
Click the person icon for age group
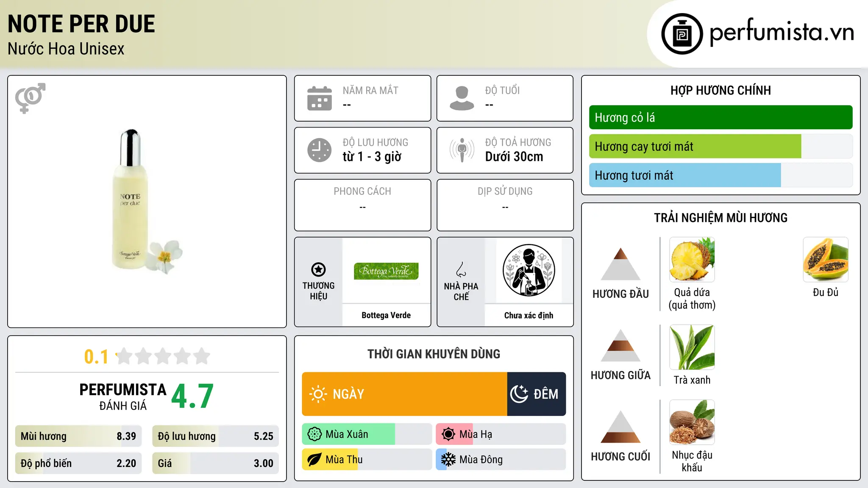pos(462,98)
